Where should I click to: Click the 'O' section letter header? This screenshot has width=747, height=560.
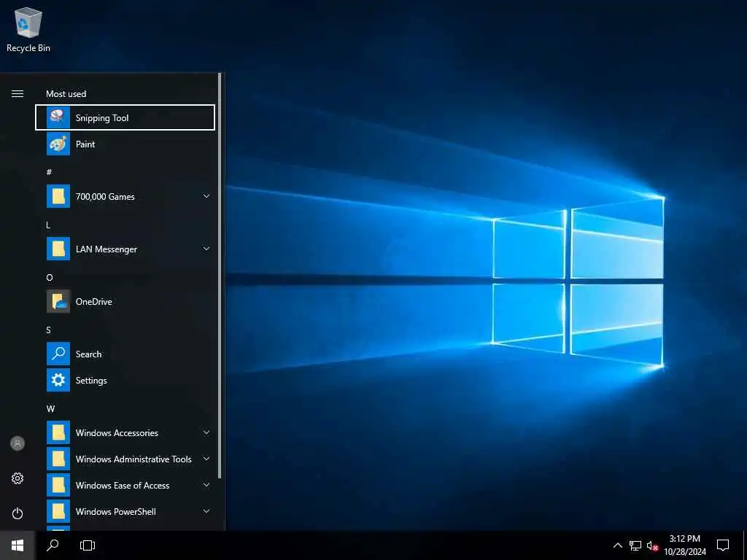coord(50,277)
